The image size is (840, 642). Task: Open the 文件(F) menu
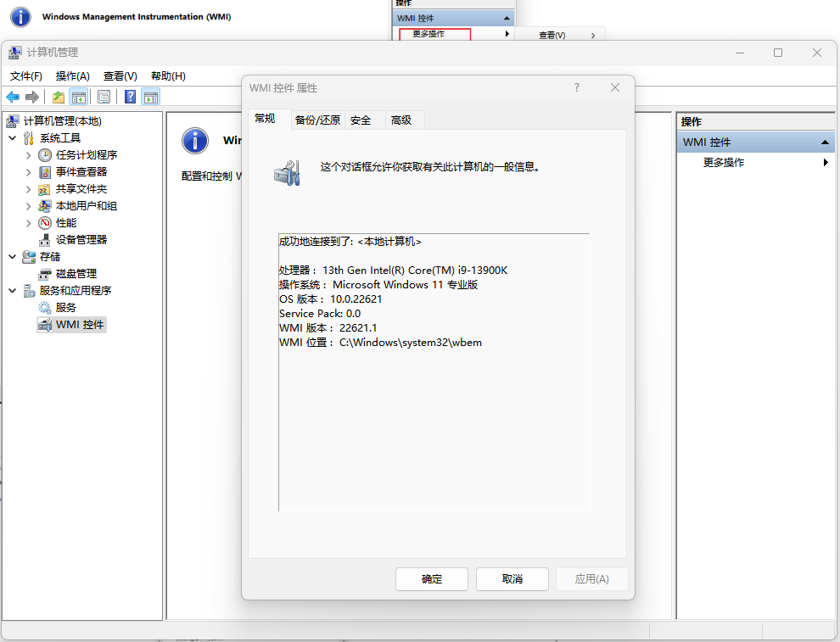[25, 76]
